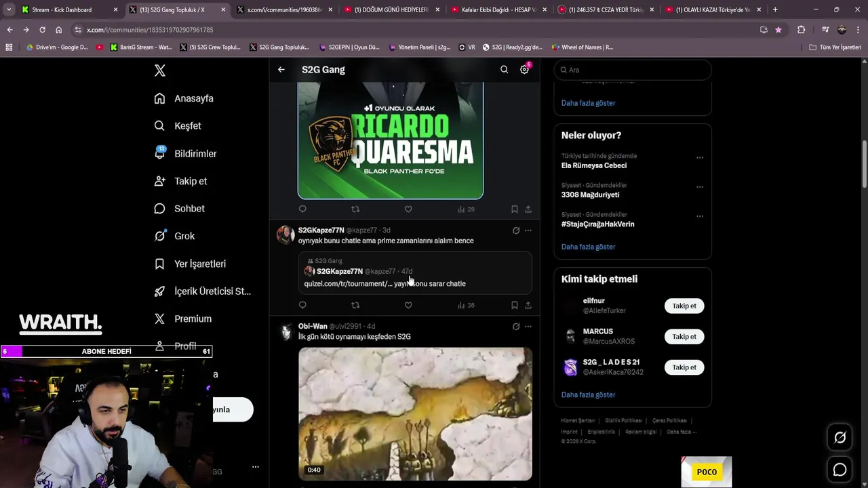
Task: Play the Obi-Wan cave painting video
Action: pos(415,414)
